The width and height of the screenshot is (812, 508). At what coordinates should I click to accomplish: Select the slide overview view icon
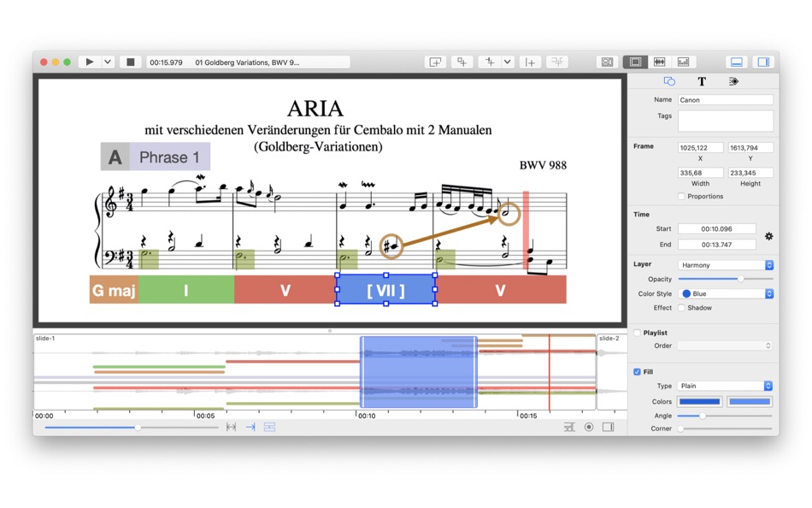pos(607,62)
